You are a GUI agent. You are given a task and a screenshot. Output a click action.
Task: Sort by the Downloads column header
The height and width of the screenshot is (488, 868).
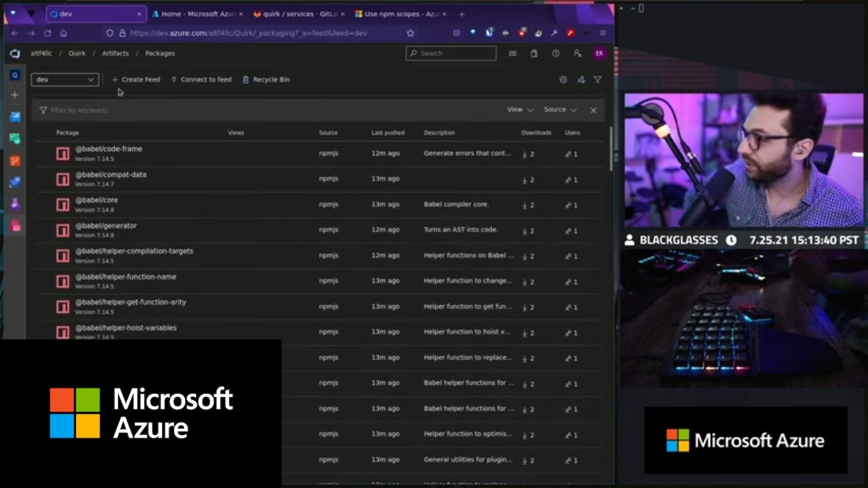536,133
